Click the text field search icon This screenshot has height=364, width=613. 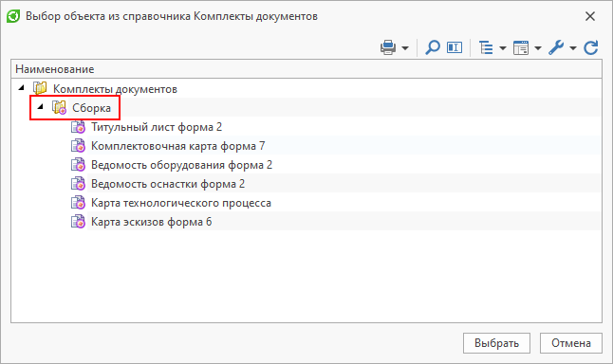pyautogui.click(x=455, y=47)
